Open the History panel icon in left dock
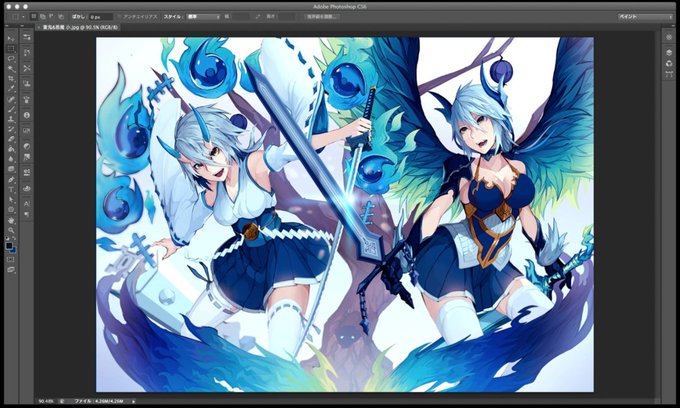The height and width of the screenshot is (408, 680). [x=27, y=52]
